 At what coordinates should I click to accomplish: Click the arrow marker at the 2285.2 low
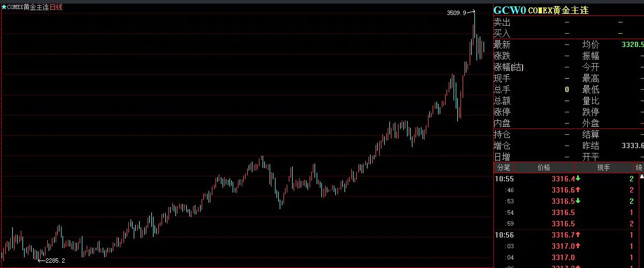click(x=41, y=261)
